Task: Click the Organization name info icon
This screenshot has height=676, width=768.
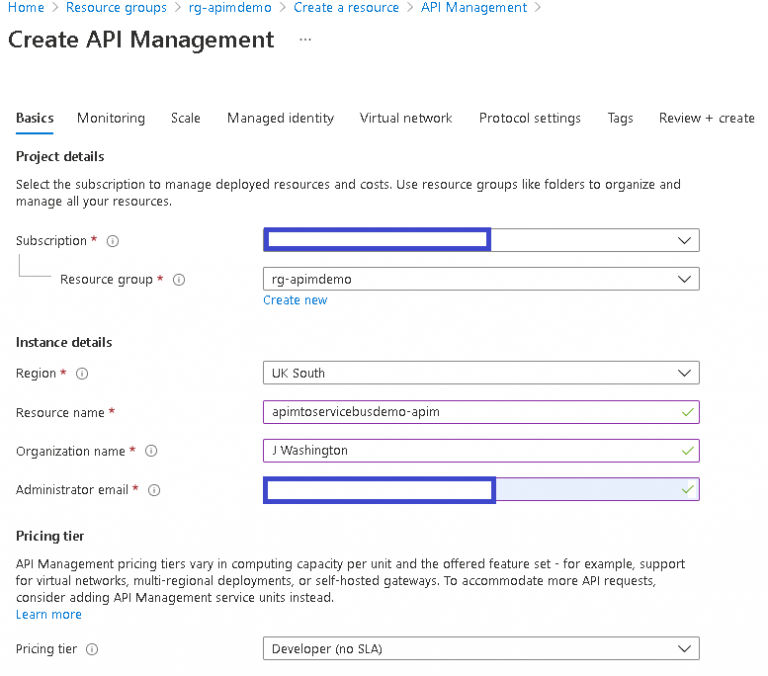Action: [151, 451]
